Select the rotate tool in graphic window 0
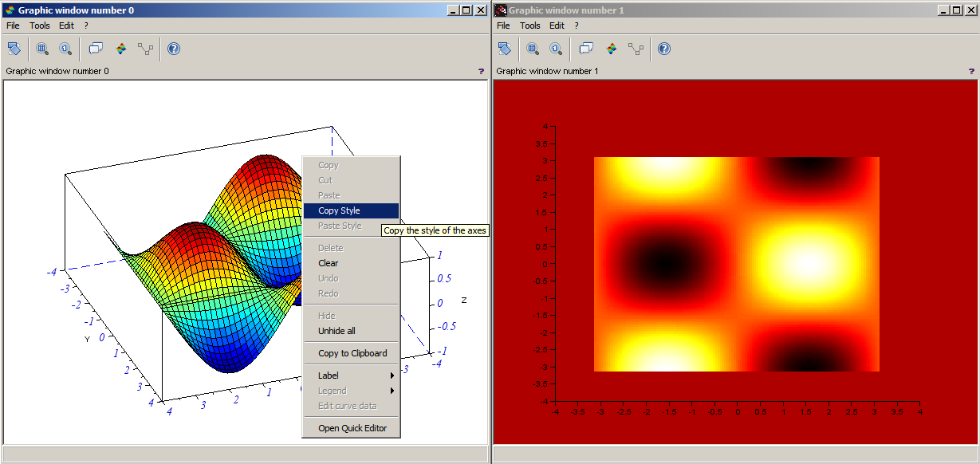980x464 pixels. coord(14,49)
